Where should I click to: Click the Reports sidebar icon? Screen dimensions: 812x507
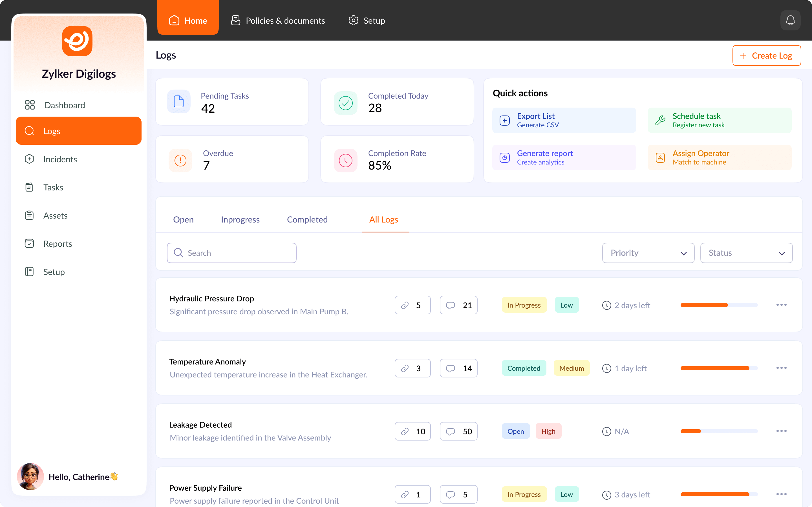point(30,243)
